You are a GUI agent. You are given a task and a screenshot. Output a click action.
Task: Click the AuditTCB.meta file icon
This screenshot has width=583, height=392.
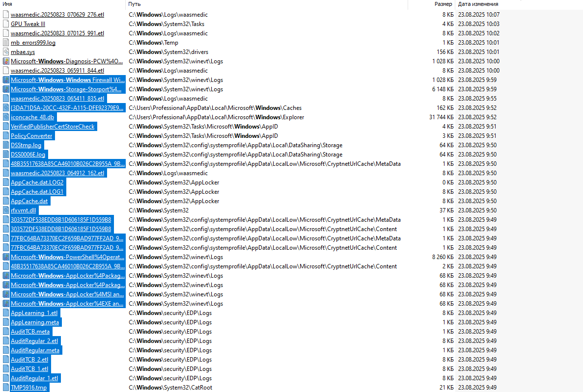tap(5, 332)
